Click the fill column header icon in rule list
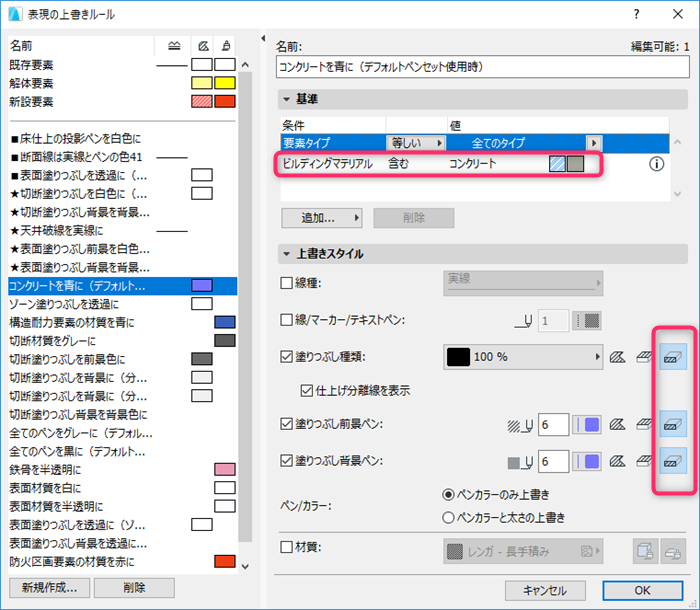 pyautogui.click(x=203, y=46)
